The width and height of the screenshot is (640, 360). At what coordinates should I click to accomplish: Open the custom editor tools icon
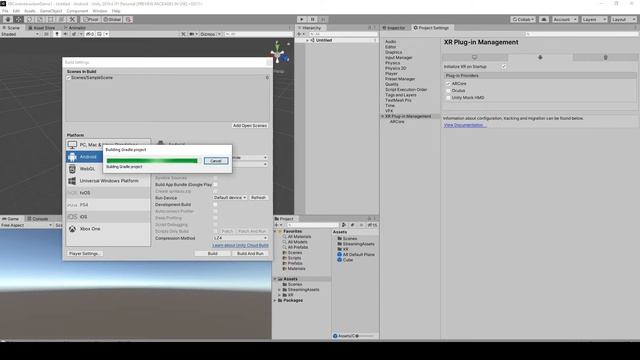coord(72,19)
